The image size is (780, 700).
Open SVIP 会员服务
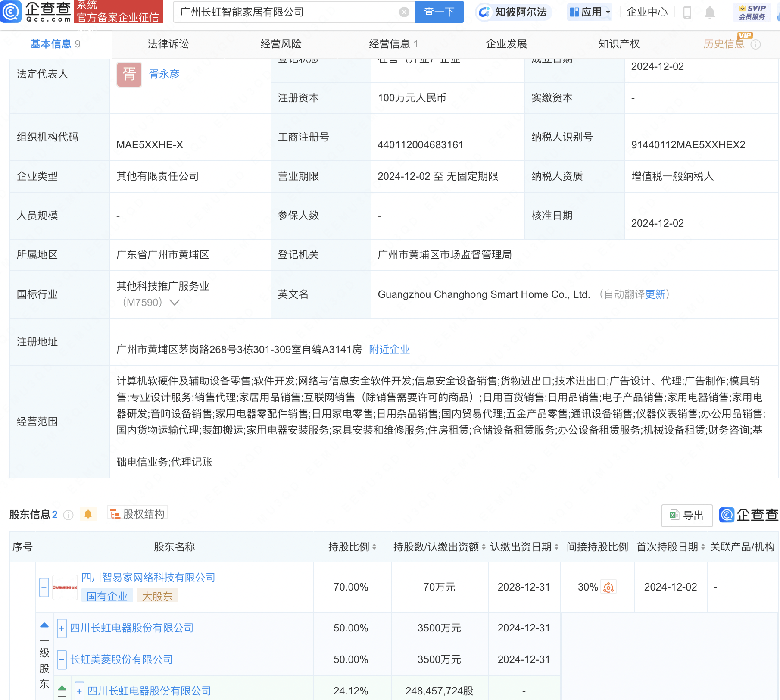752,12
